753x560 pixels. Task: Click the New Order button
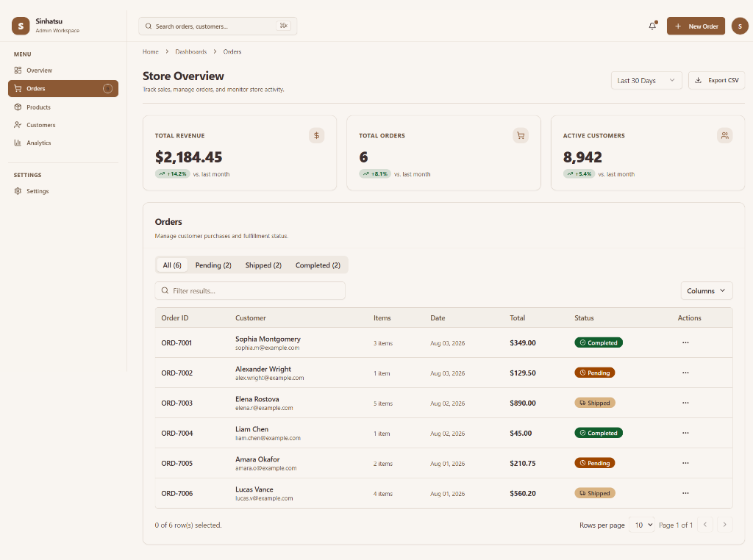(696, 26)
